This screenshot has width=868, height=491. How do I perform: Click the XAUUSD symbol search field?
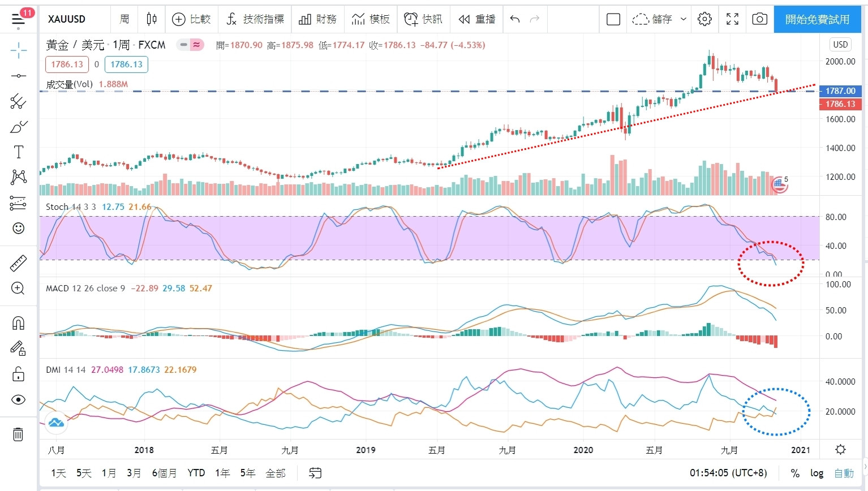67,19
